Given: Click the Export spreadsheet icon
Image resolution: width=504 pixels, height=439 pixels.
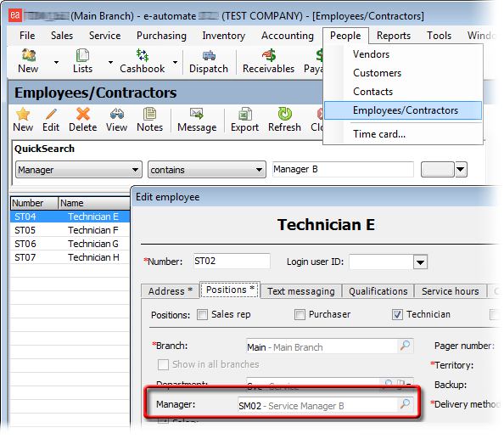Looking at the screenshot, I should pyautogui.click(x=245, y=114).
